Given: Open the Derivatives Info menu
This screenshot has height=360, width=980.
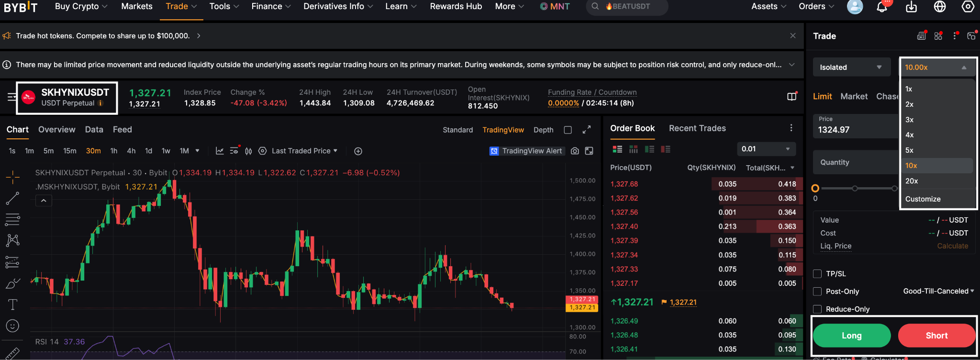Looking at the screenshot, I should (x=338, y=6).
